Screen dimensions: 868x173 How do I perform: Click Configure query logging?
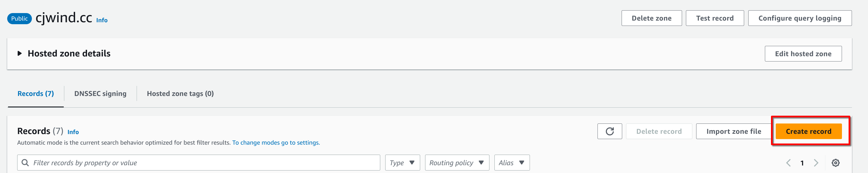click(800, 18)
